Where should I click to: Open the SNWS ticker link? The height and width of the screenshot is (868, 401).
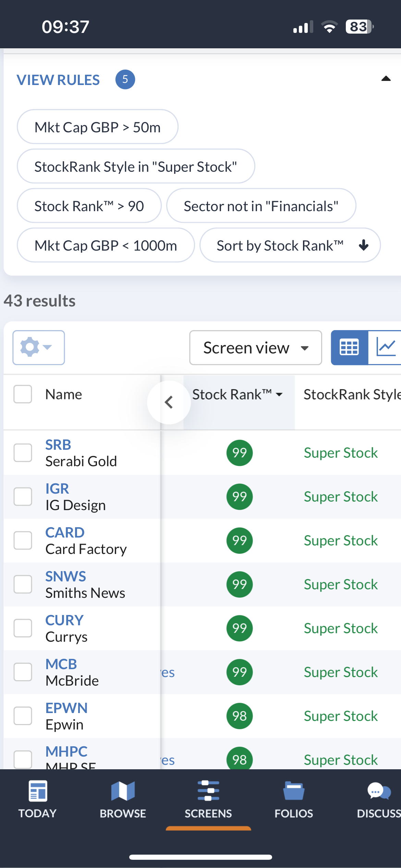pyautogui.click(x=66, y=576)
